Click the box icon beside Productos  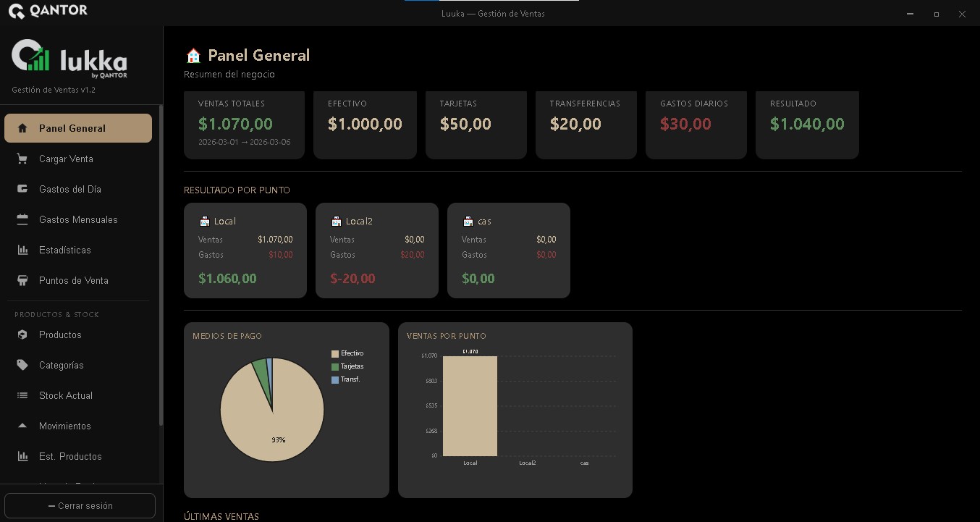pyautogui.click(x=22, y=334)
